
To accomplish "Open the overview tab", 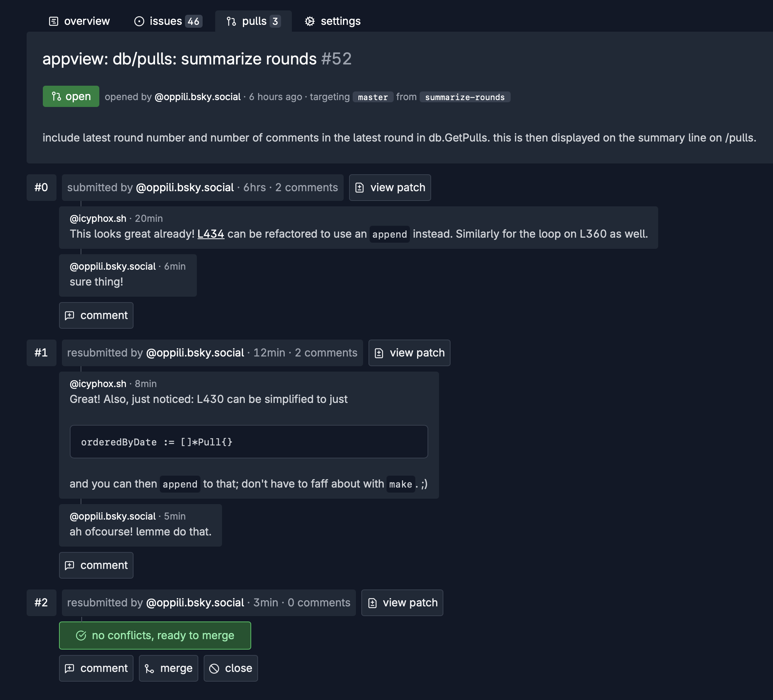I will [x=80, y=21].
